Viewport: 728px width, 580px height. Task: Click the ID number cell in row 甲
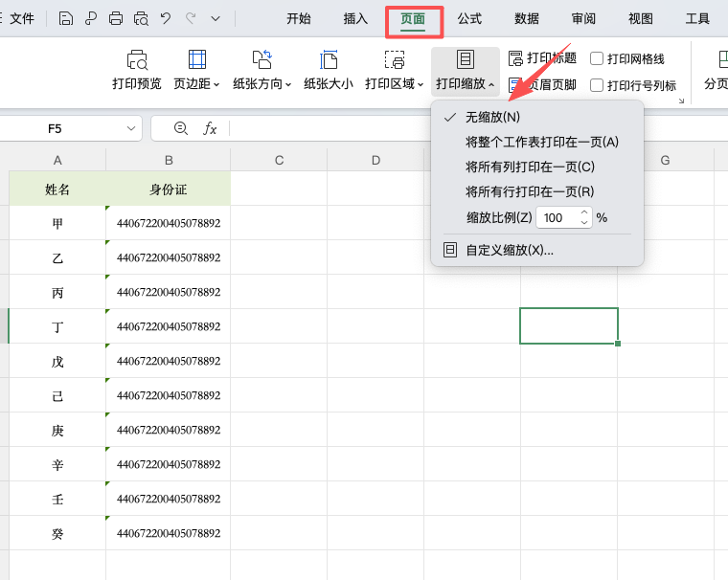169,223
